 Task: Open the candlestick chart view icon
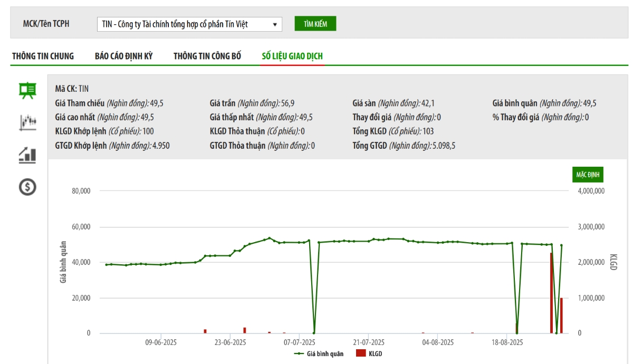27,122
